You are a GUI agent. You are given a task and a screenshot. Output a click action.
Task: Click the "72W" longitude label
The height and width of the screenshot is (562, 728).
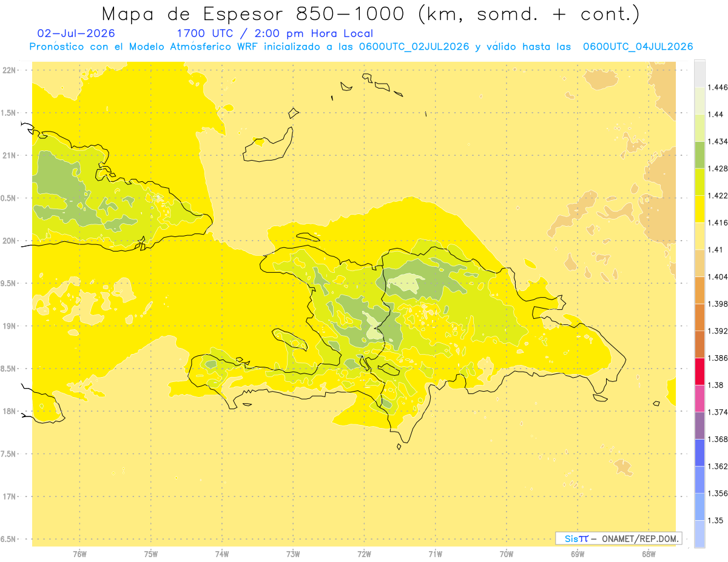click(364, 554)
